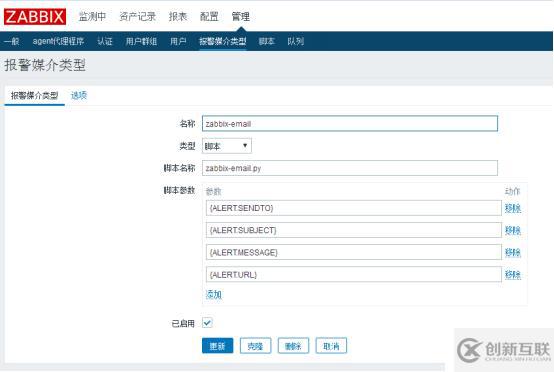Go to the 用户群组 submenu

tap(141, 41)
